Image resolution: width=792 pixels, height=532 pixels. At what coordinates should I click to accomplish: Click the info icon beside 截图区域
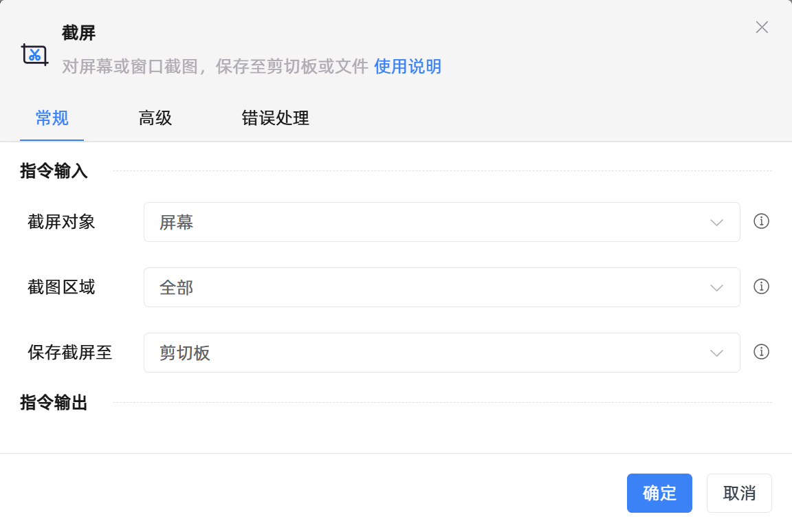tap(761, 287)
